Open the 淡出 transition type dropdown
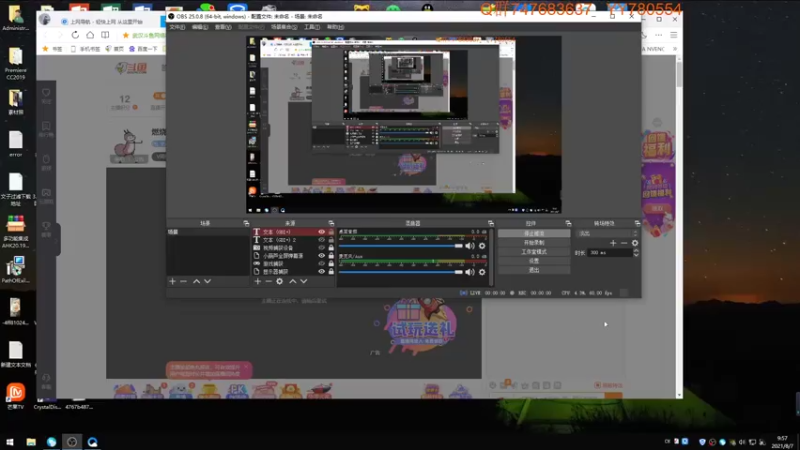 pos(607,234)
